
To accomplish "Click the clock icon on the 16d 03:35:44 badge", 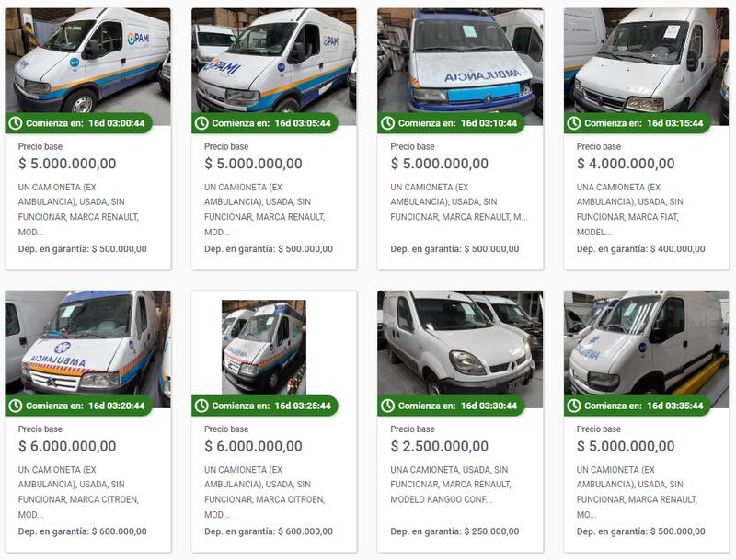I will point(574,406).
